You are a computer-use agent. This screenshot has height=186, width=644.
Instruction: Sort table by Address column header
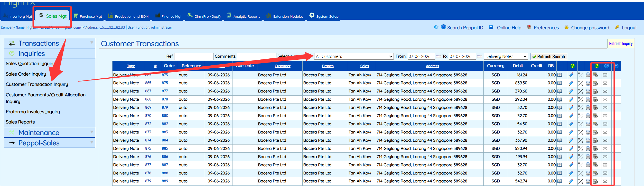tap(432, 66)
